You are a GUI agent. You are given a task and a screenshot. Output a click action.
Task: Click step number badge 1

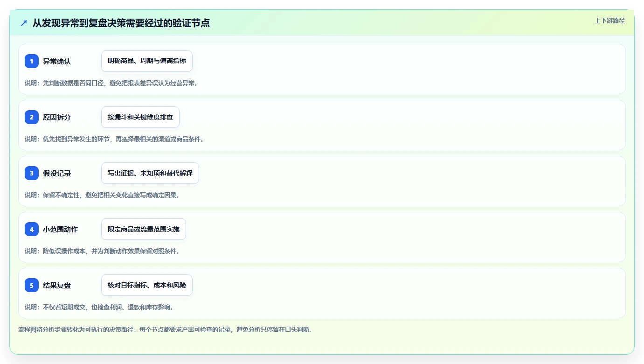[x=32, y=61]
